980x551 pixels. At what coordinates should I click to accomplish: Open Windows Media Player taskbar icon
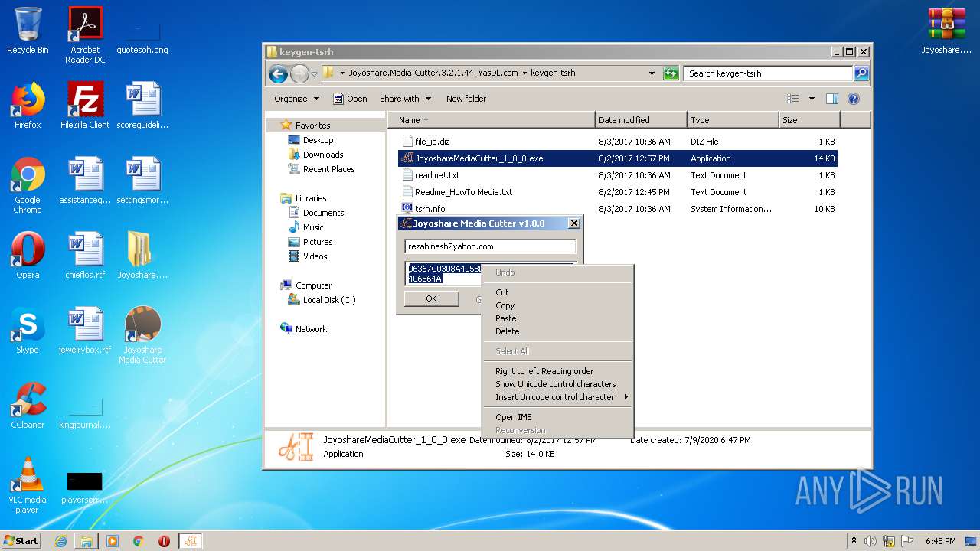pos(113,541)
